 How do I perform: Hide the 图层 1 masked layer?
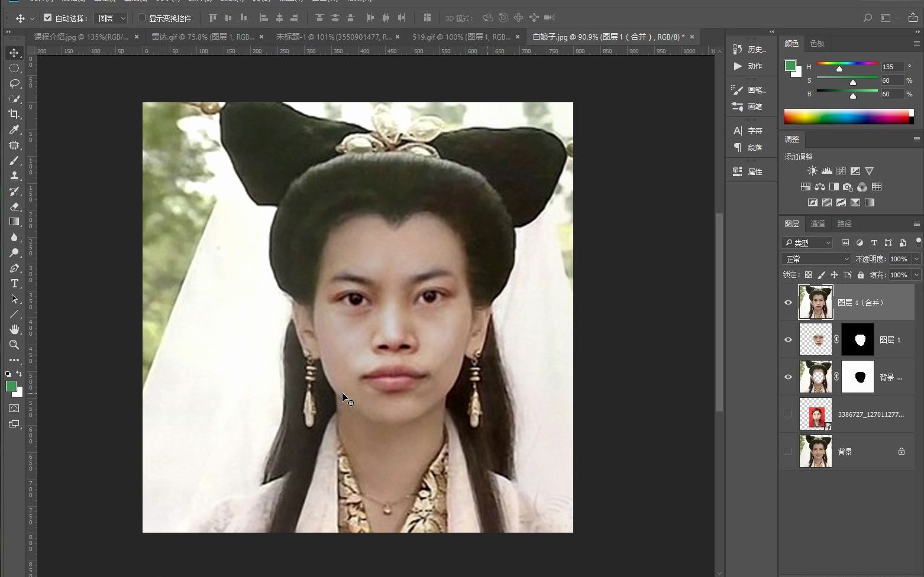788,339
